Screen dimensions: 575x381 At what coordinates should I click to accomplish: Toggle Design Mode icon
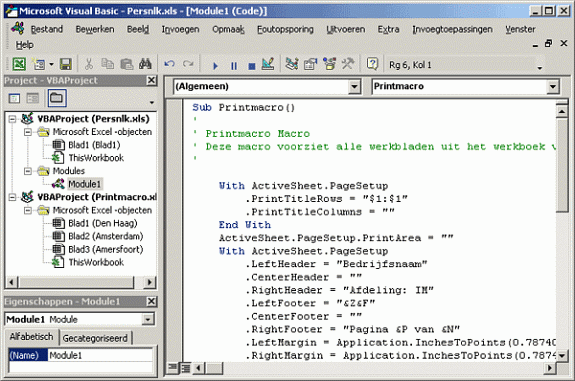[x=268, y=65]
